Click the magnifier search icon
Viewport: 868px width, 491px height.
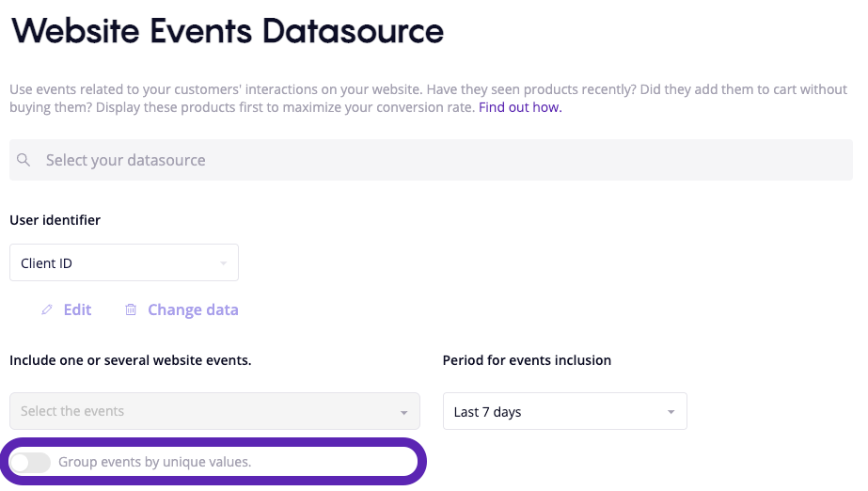pyautogui.click(x=24, y=160)
